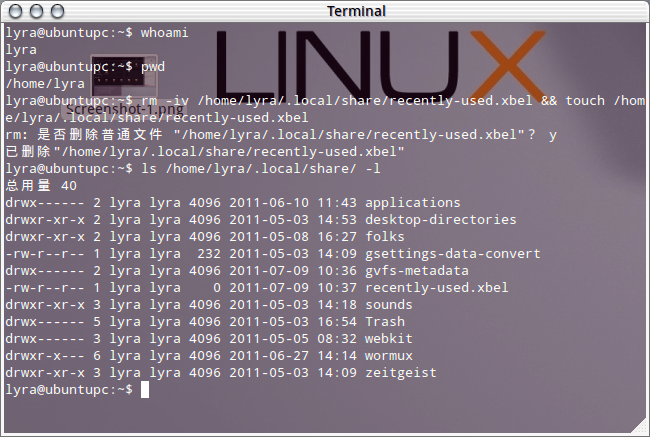Click the terminal cursor block at prompt

coord(145,390)
